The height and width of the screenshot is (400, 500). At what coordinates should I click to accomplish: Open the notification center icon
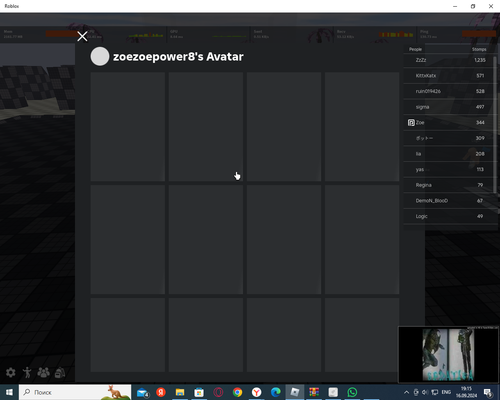tap(488, 393)
